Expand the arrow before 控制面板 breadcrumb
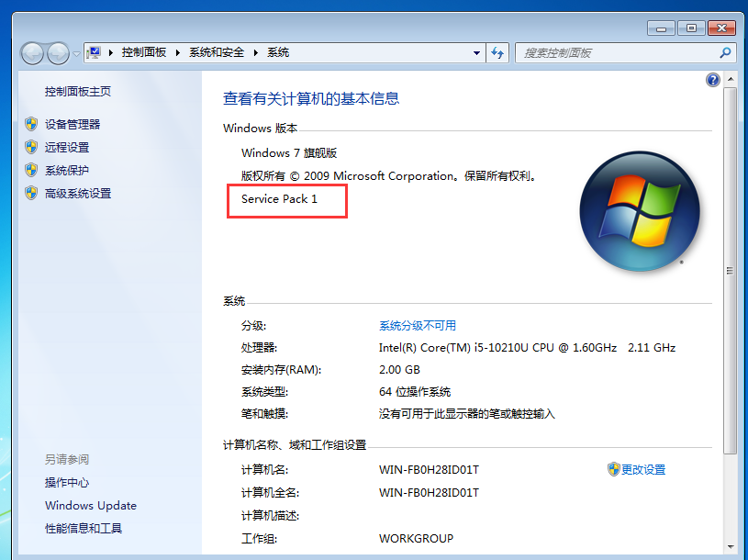The height and width of the screenshot is (560, 748). click(111, 52)
